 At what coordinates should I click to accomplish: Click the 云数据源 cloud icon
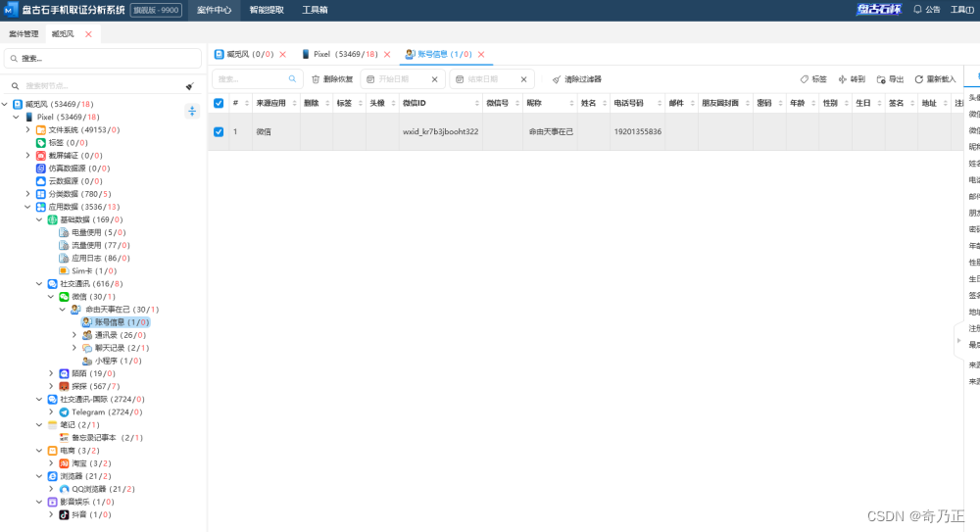pyautogui.click(x=40, y=181)
